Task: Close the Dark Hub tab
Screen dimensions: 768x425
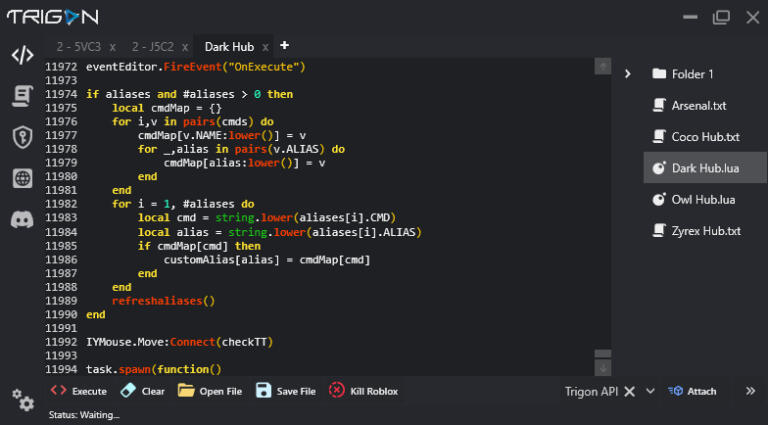Action: coord(265,47)
